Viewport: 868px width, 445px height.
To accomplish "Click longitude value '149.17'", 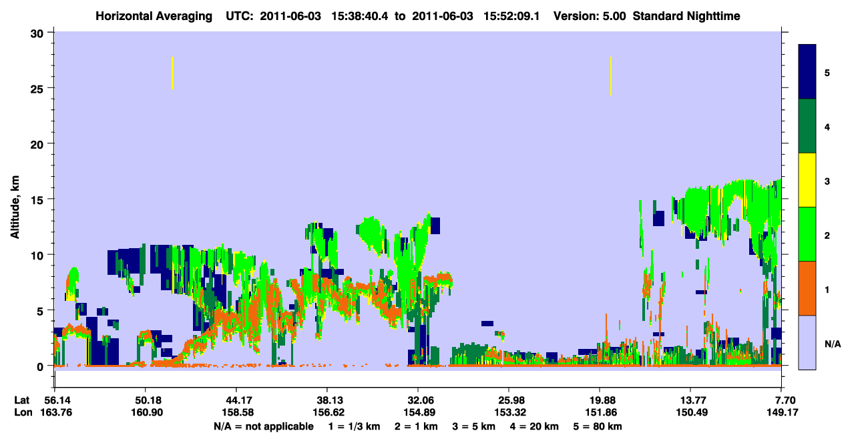I will pyautogui.click(x=782, y=413).
